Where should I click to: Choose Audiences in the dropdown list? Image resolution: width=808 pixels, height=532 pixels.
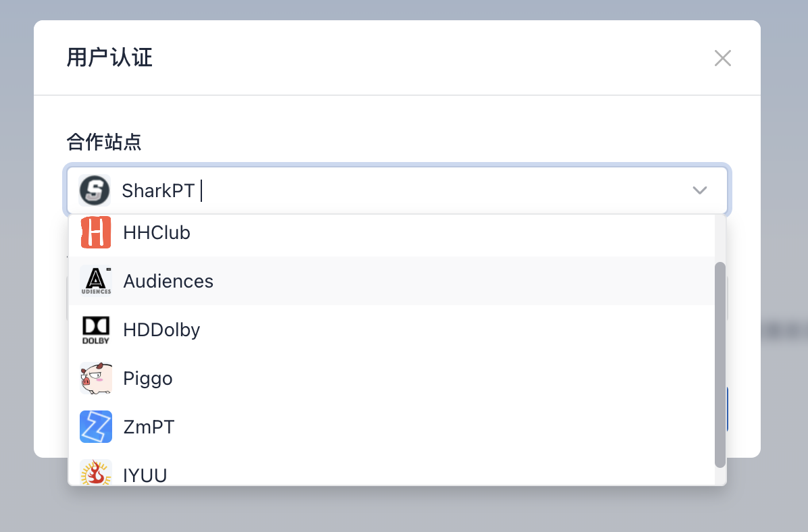[x=168, y=281]
